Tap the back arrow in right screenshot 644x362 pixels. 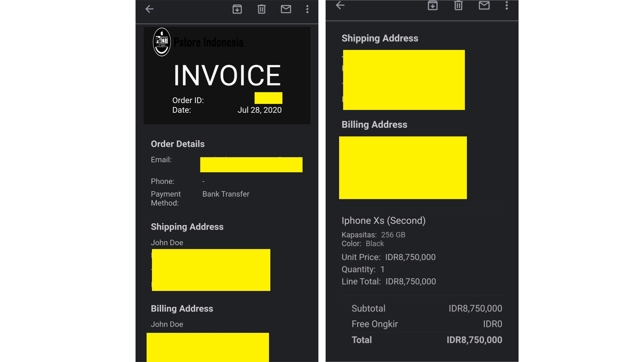[x=340, y=5]
